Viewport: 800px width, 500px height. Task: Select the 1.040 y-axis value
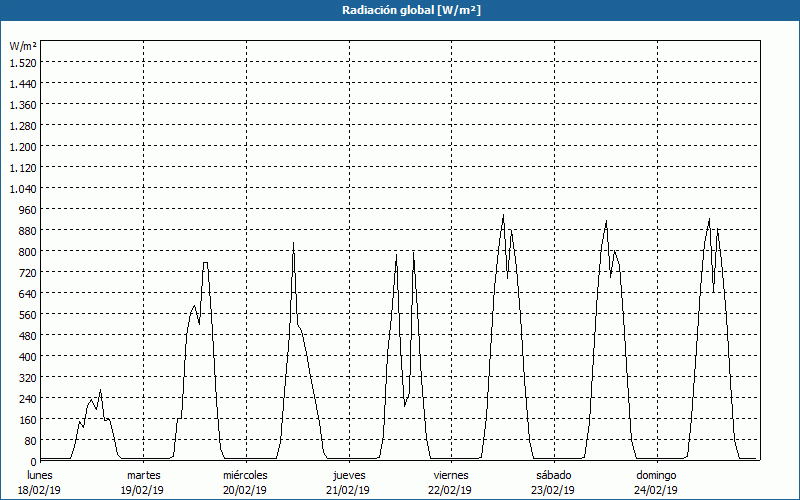pos(23,188)
